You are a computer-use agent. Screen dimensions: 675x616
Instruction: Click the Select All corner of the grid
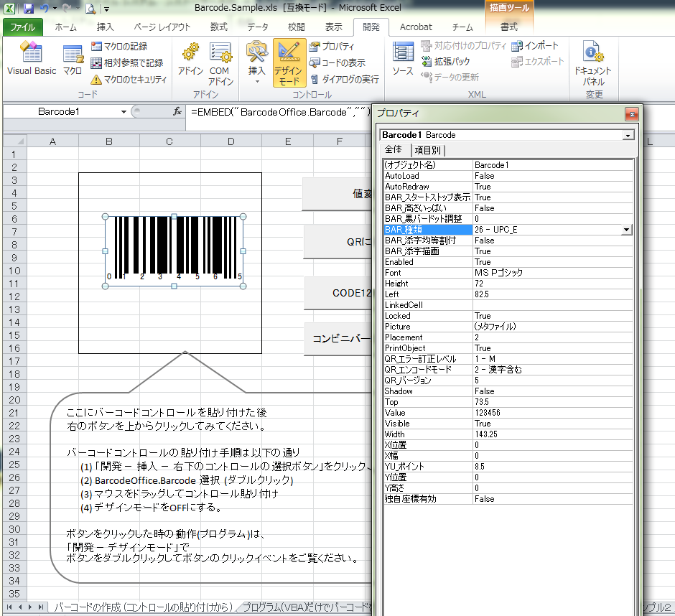coord(14,141)
